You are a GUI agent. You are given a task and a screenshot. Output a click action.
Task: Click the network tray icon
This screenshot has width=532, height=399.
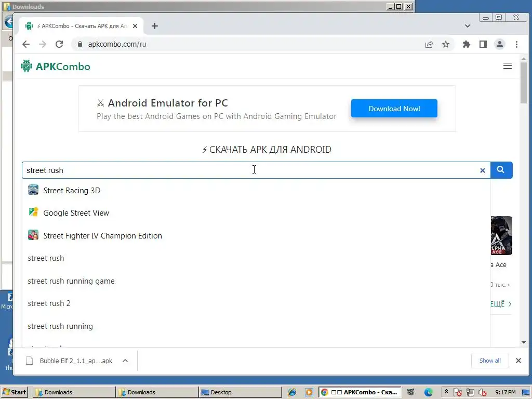[470, 393]
